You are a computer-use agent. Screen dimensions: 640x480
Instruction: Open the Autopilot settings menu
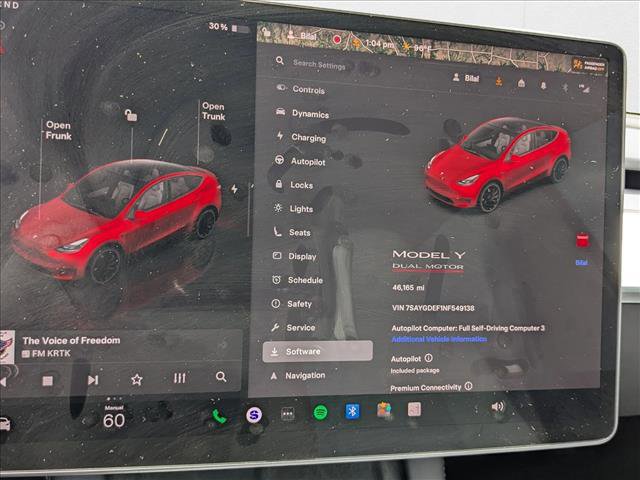point(301,161)
